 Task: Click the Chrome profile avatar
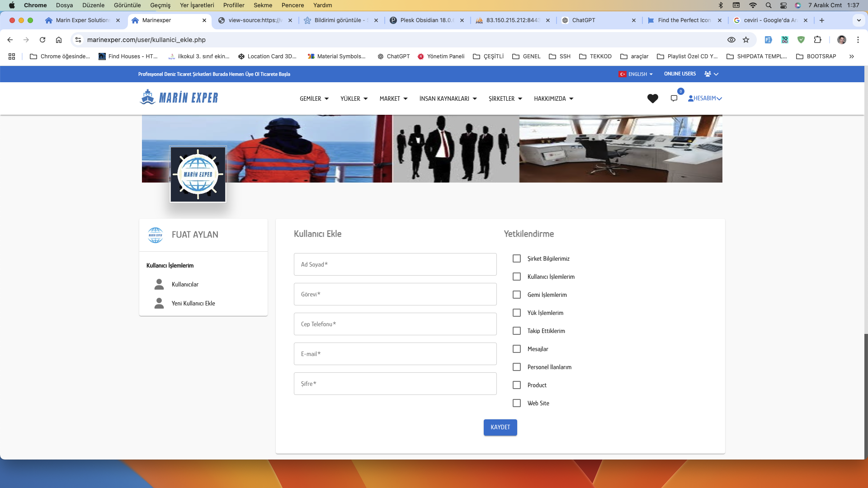pyautogui.click(x=841, y=40)
